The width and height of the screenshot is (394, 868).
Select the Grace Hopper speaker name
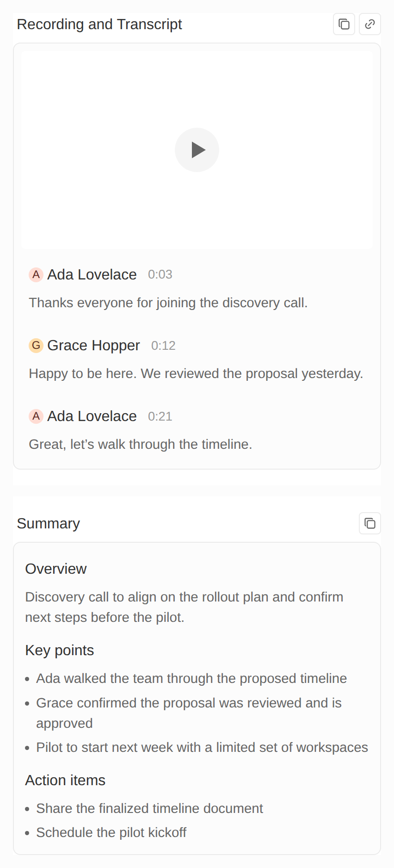(93, 346)
